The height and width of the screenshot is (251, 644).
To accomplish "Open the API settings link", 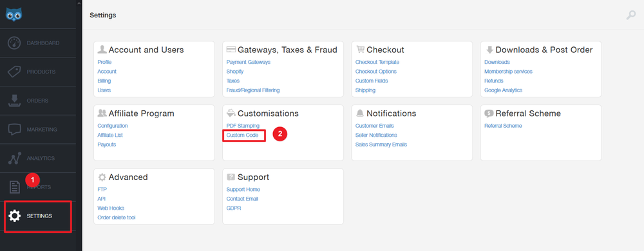I will (x=102, y=199).
